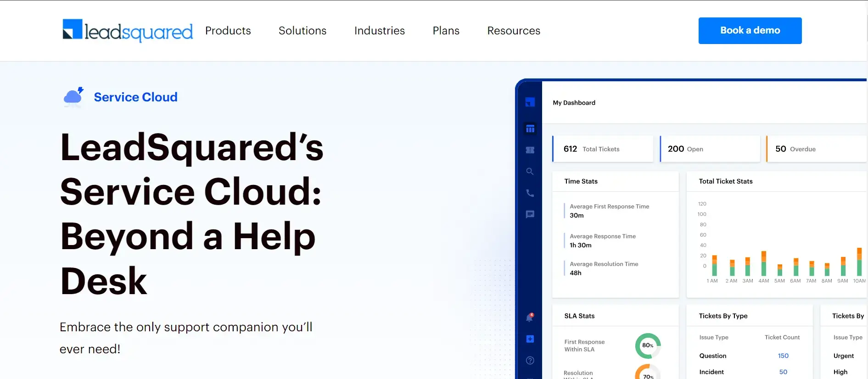Click the Book a demo button

click(x=750, y=31)
